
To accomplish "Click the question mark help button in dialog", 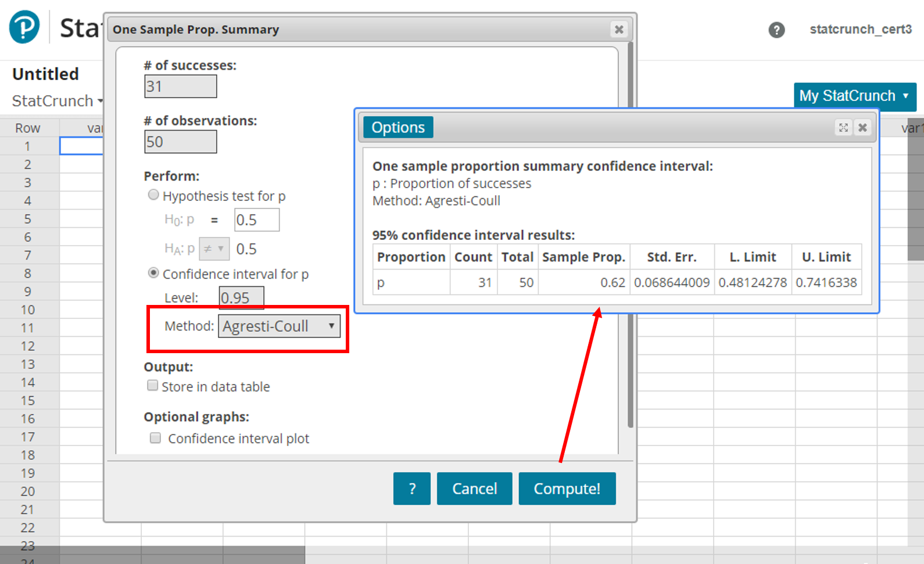I will (x=411, y=488).
